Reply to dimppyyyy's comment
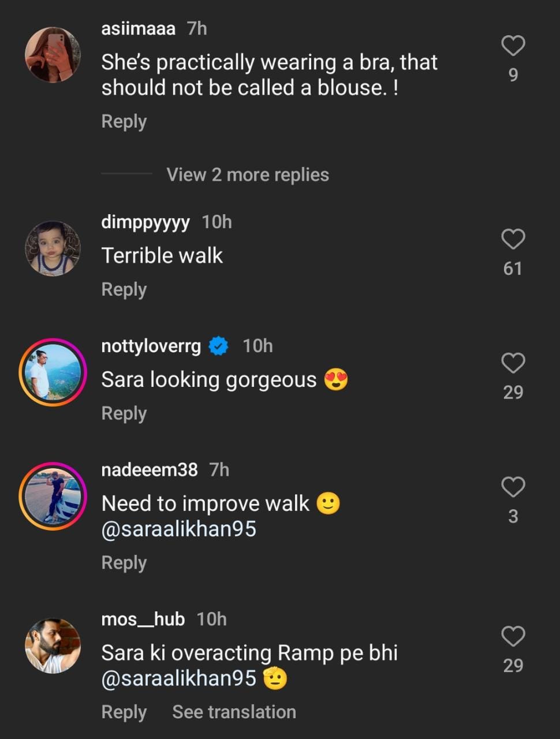Screen dimensions: 560x739 click(x=124, y=289)
